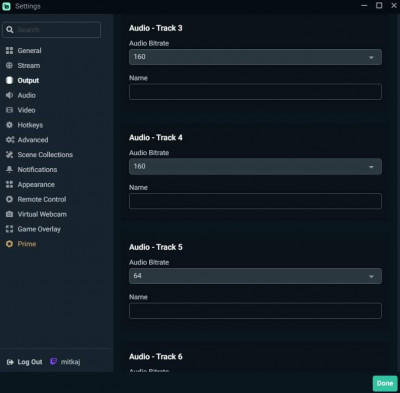The image size is (400, 393).
Task: Click the Track 5 Name field
Action: pos(255,311)
